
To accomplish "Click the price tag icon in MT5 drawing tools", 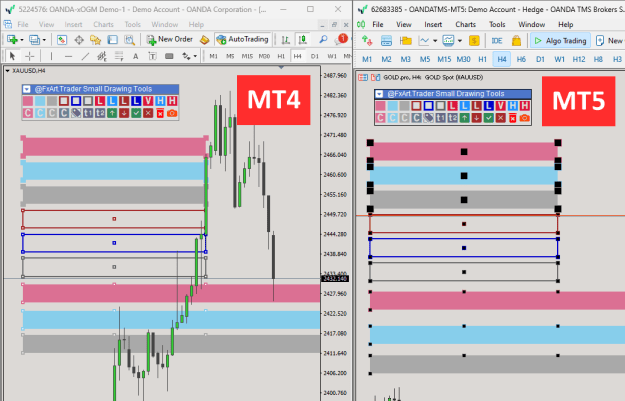I will [428, 118].
